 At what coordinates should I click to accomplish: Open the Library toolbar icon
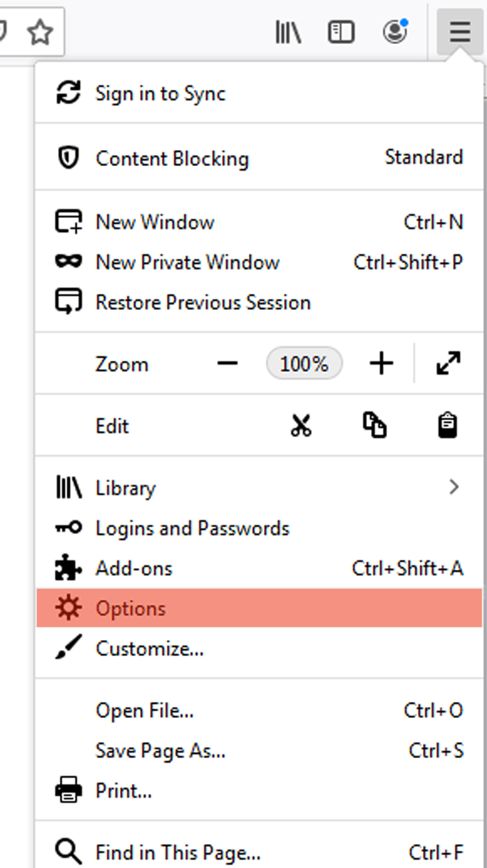click(x=288, y=32)
